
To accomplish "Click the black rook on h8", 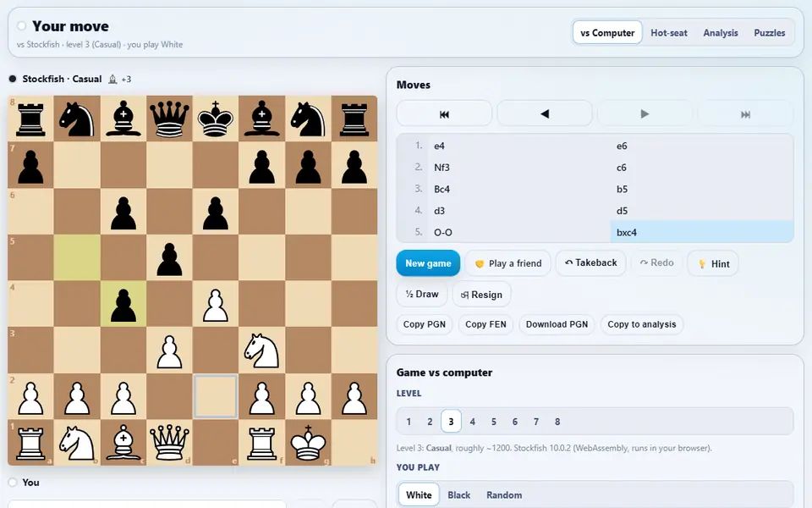I will 354,119.
